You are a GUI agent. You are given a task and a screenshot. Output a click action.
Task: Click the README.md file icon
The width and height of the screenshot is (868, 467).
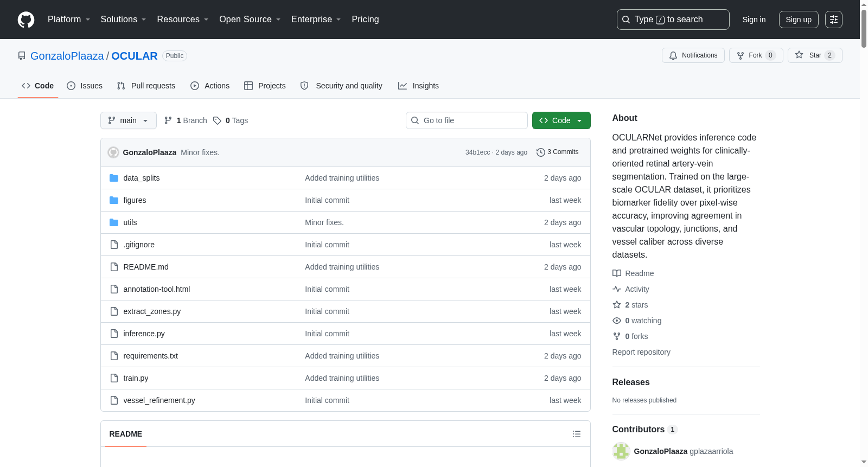click(x=114, y=267)
